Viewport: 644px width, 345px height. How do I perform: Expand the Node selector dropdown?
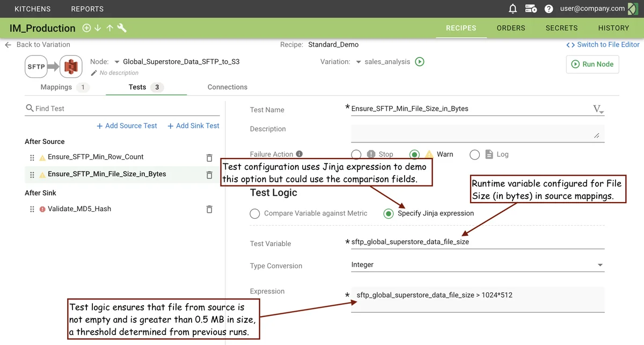tap(117, 62)
